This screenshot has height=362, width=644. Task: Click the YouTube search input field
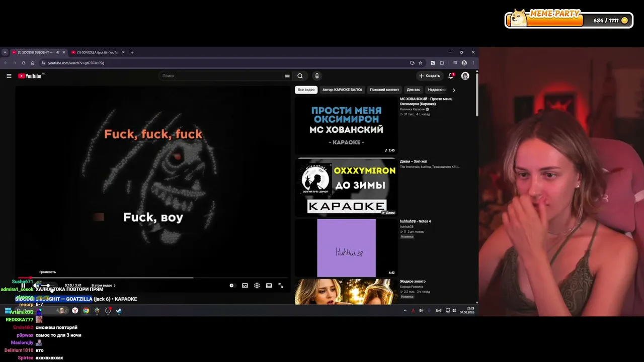click(x=221, y=76)
